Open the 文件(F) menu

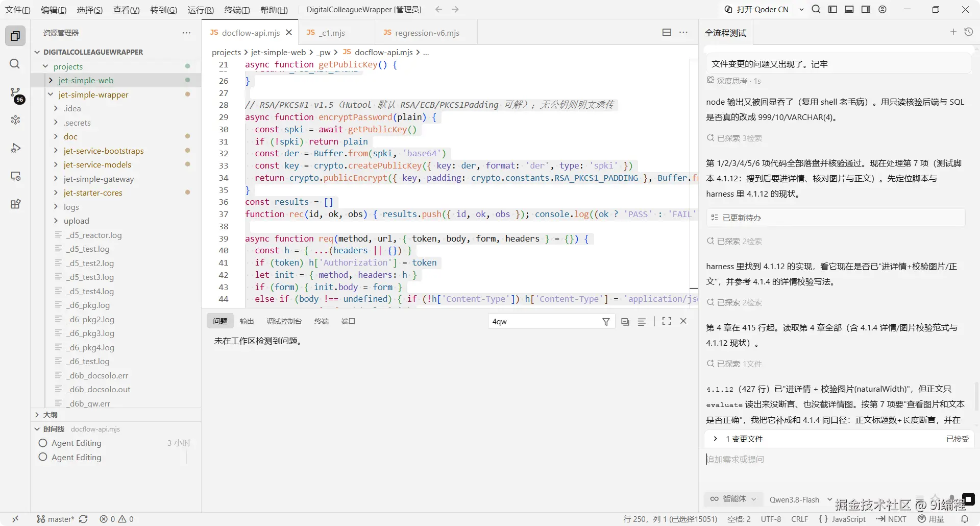pos(17,10)
